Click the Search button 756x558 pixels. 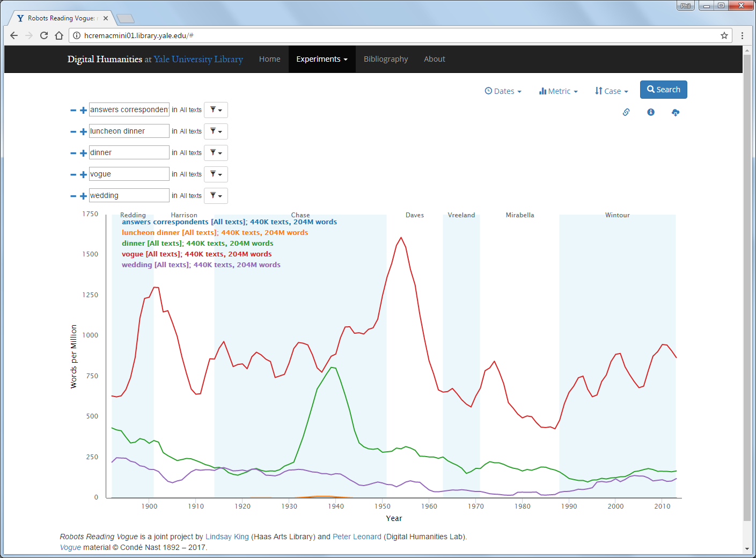(664, 90)
